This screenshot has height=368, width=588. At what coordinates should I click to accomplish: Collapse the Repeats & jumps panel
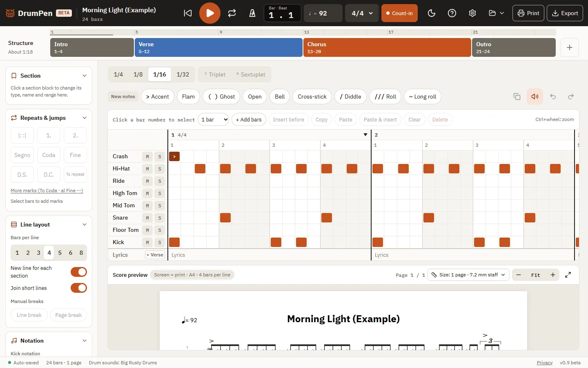(85, 118)
